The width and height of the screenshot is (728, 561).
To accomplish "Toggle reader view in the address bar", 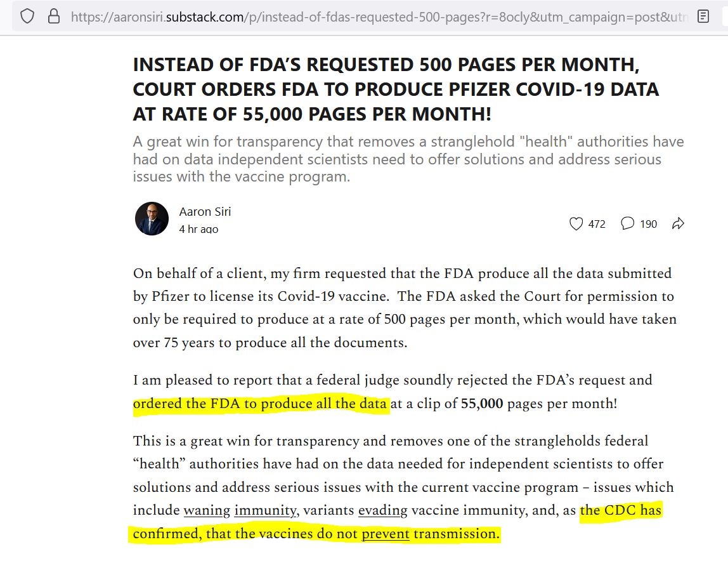I will pyautogui.click(x=703, y=16).
